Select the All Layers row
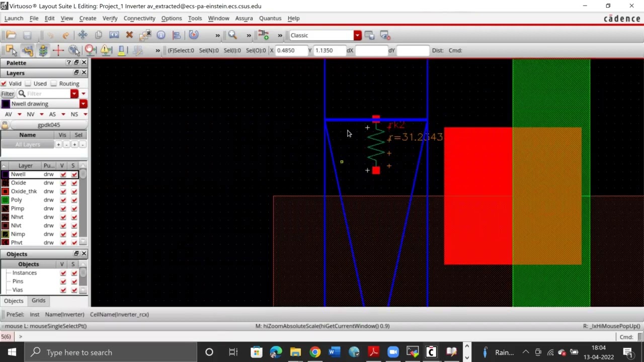The height and width of the screenshot is (362, 644). point(28,144)
